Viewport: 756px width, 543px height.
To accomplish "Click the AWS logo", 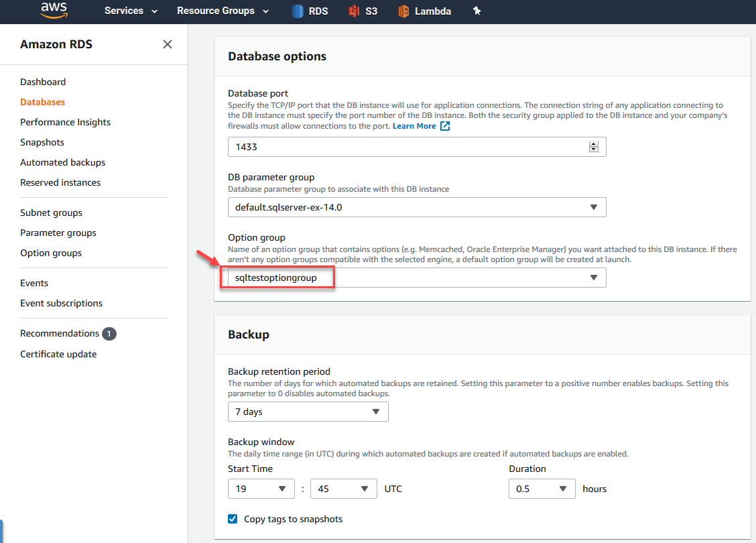I will pos(54,10).
